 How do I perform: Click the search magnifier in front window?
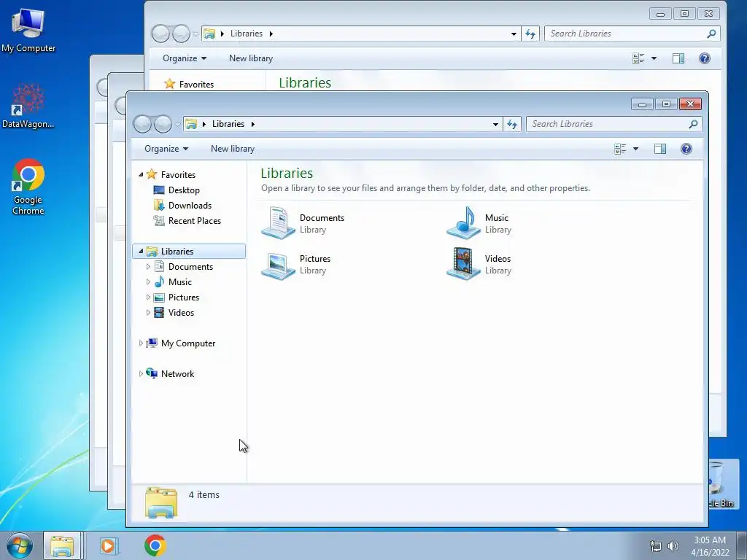tap(693, 124)
